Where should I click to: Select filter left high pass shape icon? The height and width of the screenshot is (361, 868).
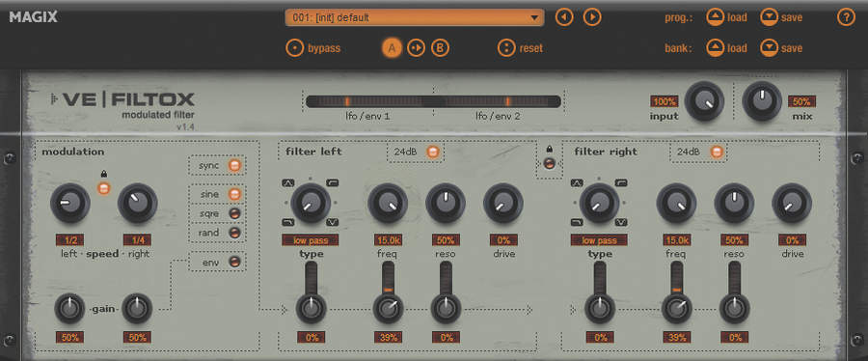[333, 182]
